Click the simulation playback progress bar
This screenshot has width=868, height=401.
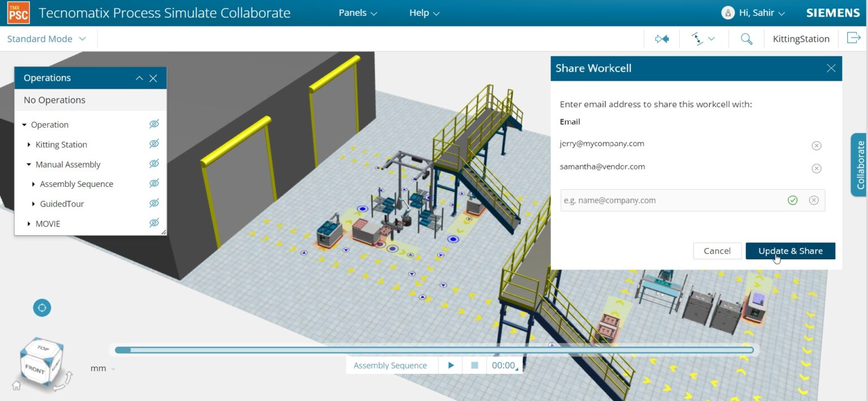434,350
